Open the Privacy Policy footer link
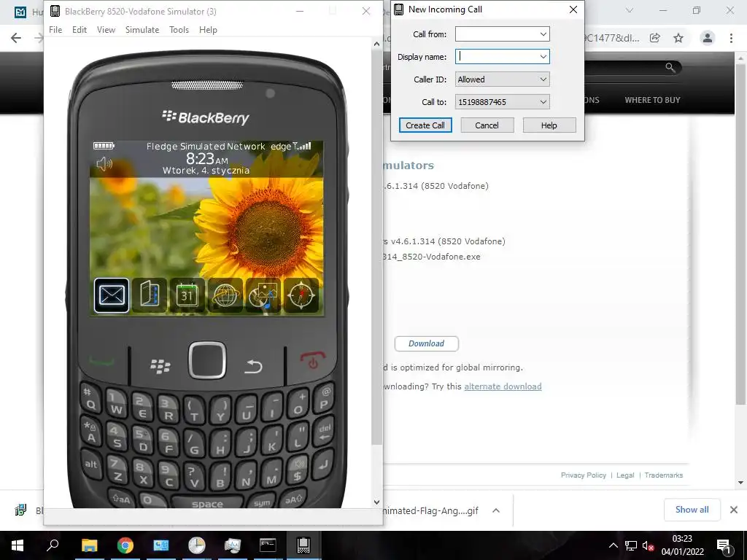This screenshot has height=560, width=747. (583, 475)
